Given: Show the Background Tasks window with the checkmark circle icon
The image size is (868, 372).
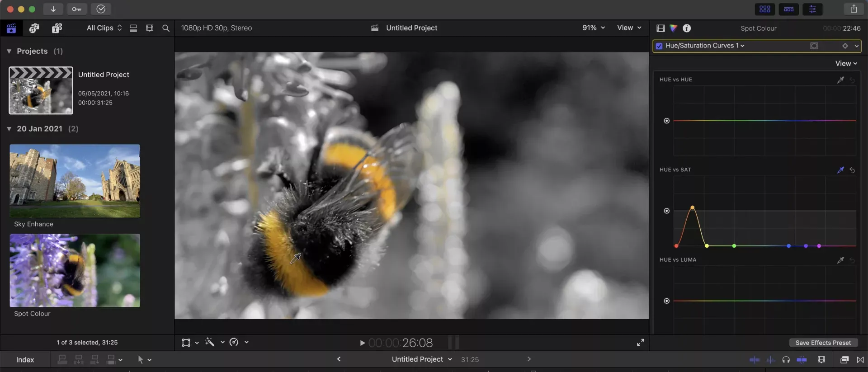Looking at the screenshot, I should point(101,9).
